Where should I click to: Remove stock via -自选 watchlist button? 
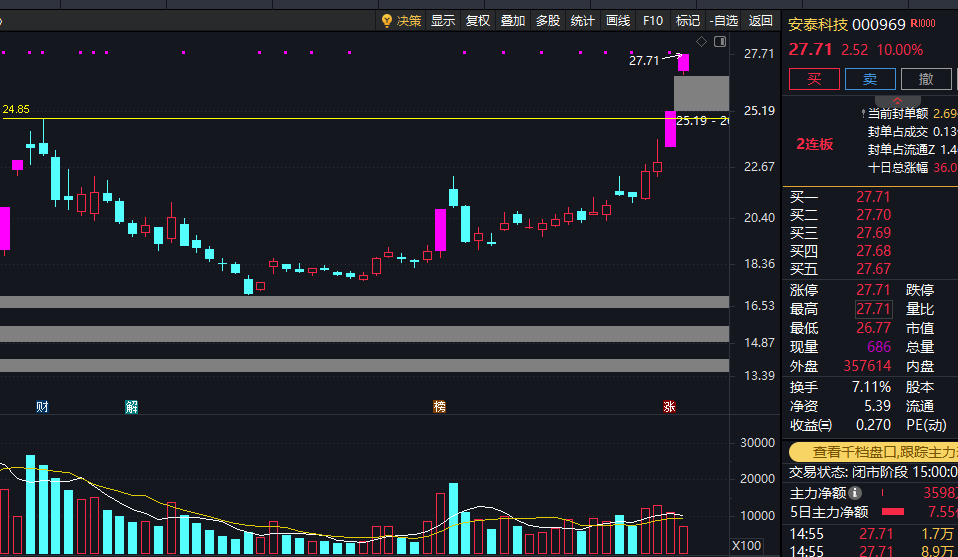click(x=724, y=21)
